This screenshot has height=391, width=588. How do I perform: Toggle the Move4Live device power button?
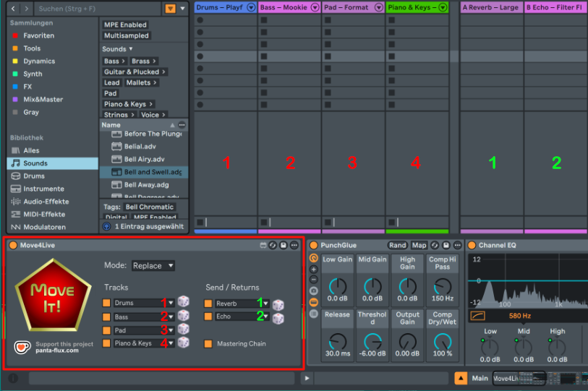(x=13, y=246)
